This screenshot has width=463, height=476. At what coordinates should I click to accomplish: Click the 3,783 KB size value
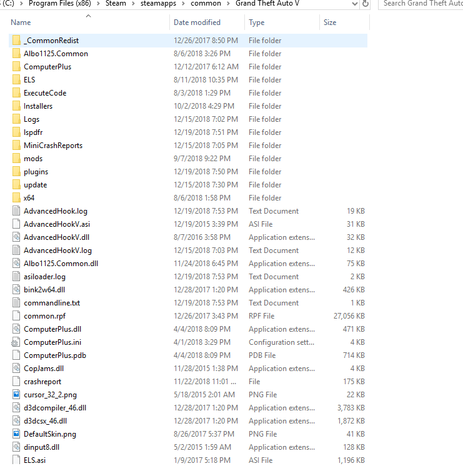(x=351, y=408)
